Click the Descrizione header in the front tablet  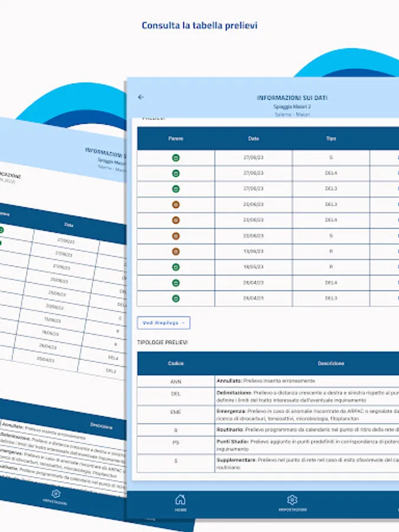331,364
